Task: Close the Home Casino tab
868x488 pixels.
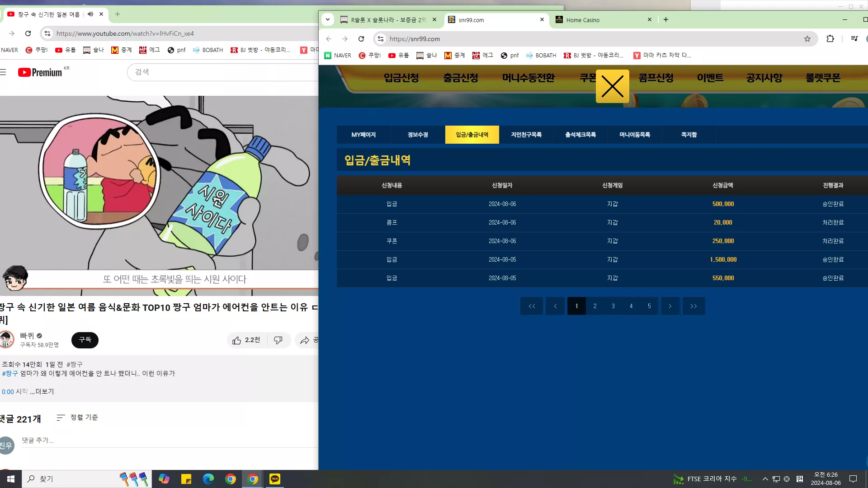Action: click(650, 19)
